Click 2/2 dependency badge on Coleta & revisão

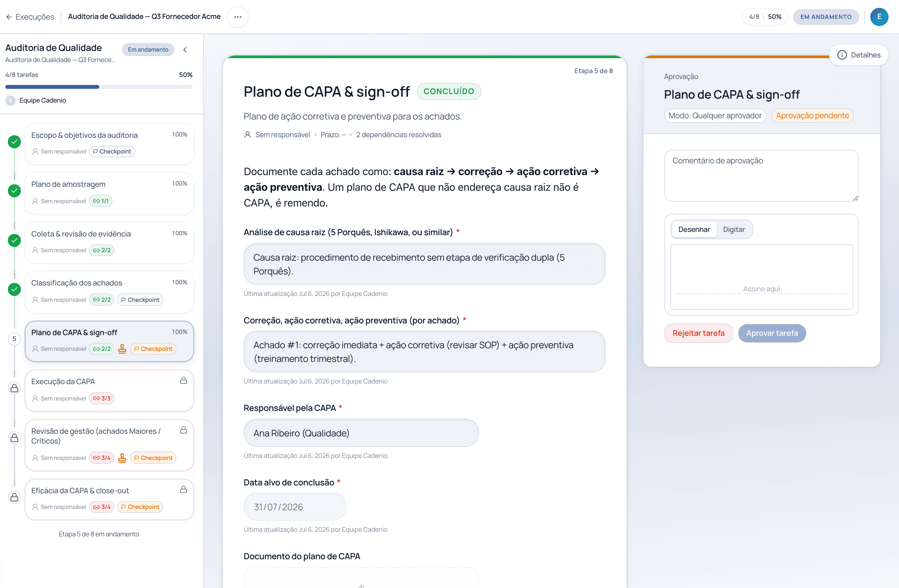point(102,250)
